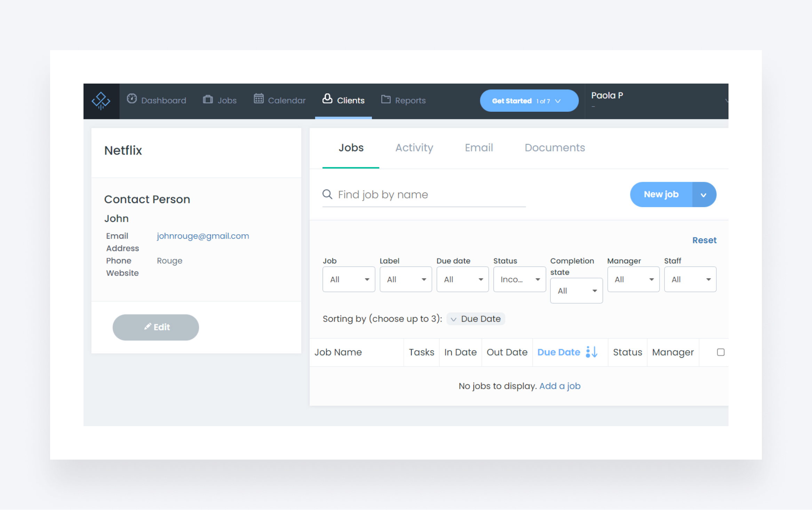The height and width of the screenshot is (516, 812).
Task: Expand the Completion state dropdown
Action: [576, 290]
